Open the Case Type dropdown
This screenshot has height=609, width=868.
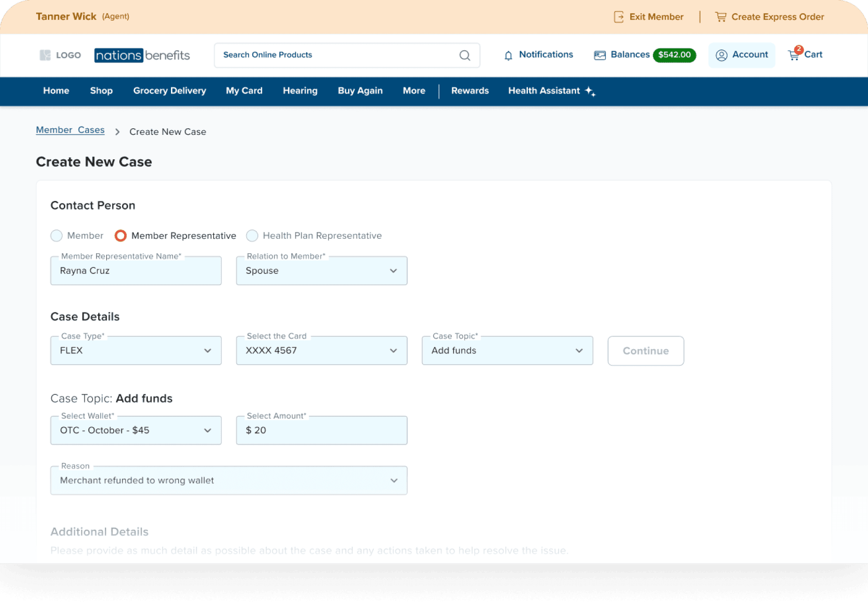(207, 351)
